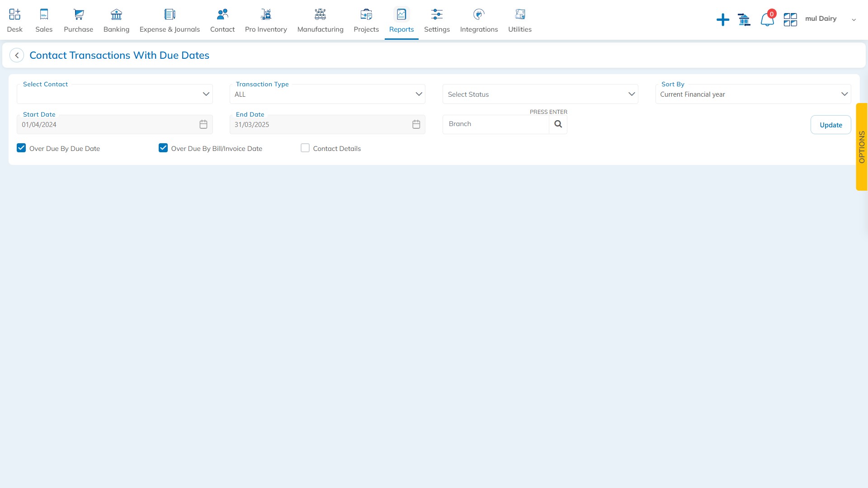Click the Purchase menu label
Screen dimensions: 868x488
pyautogui.click(x=79, y=29)
